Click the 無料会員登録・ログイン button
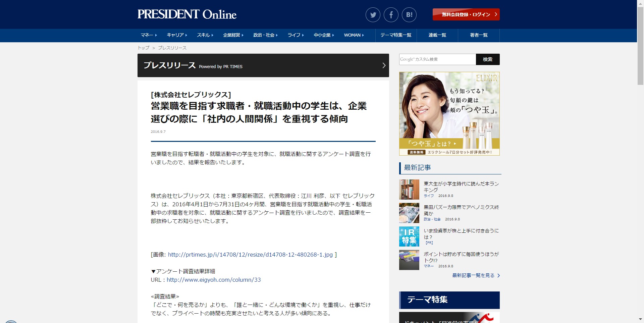 coord(466,14)
